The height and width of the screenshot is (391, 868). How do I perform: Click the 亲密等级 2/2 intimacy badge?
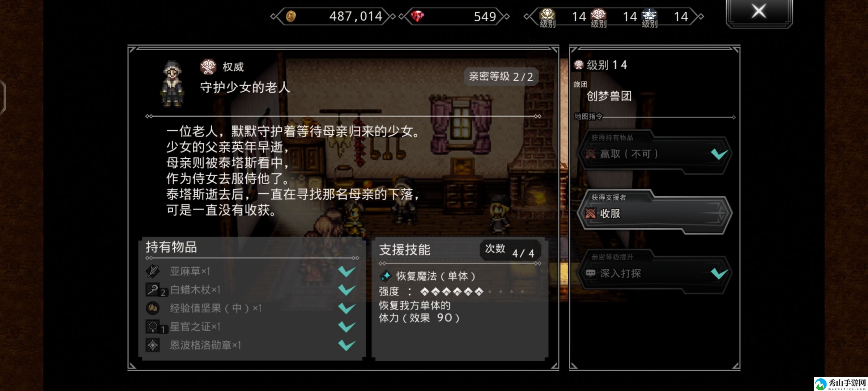click(x=501, y=77)
